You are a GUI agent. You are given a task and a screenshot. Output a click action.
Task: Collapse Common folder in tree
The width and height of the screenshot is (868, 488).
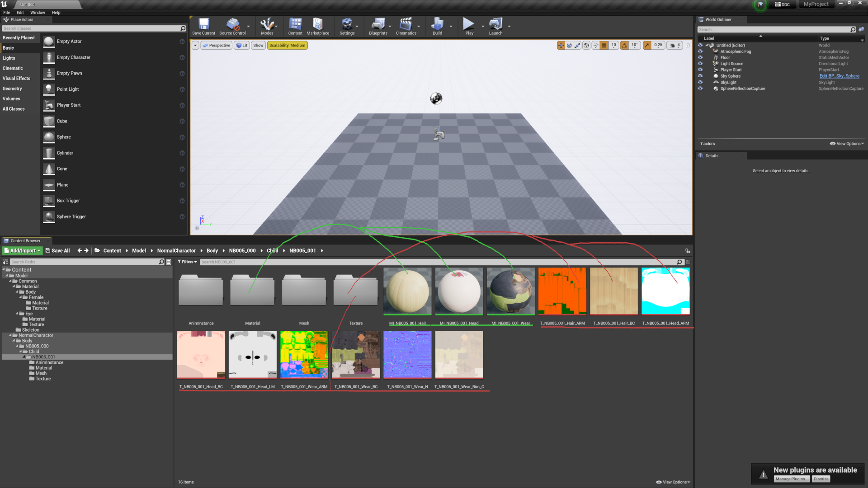coord(10,281)
